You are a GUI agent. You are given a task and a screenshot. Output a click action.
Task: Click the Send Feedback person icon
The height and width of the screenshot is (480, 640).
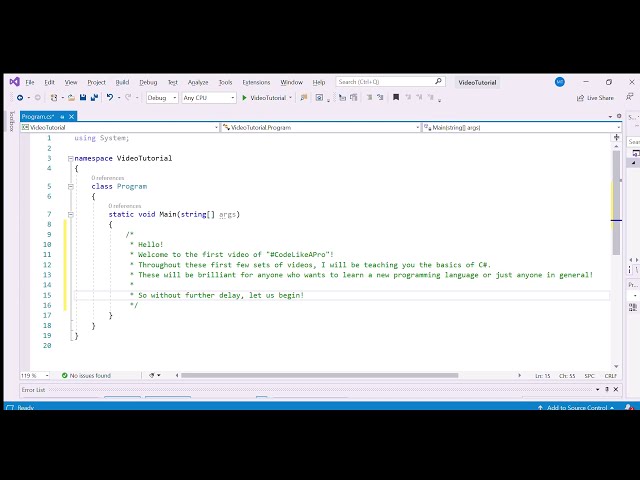[x=629, y=97]
